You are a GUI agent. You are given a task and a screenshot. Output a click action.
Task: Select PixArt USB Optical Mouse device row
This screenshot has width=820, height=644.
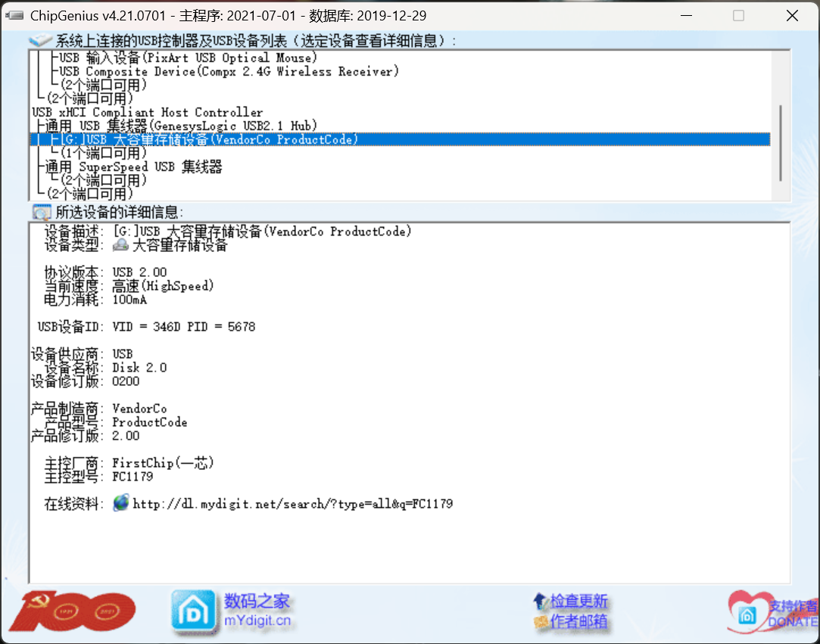tap(189, 58)
